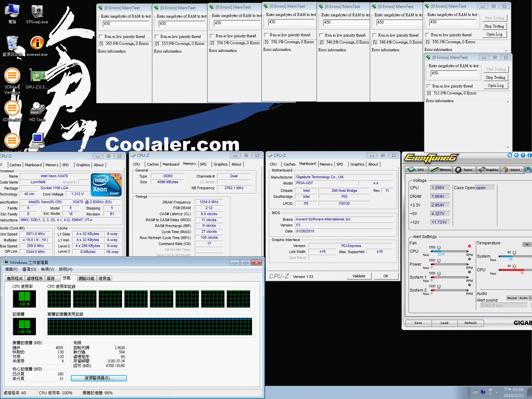
Task: Click the °C temperature unit button in EasyTune6
Action: [x=527, y=244]
